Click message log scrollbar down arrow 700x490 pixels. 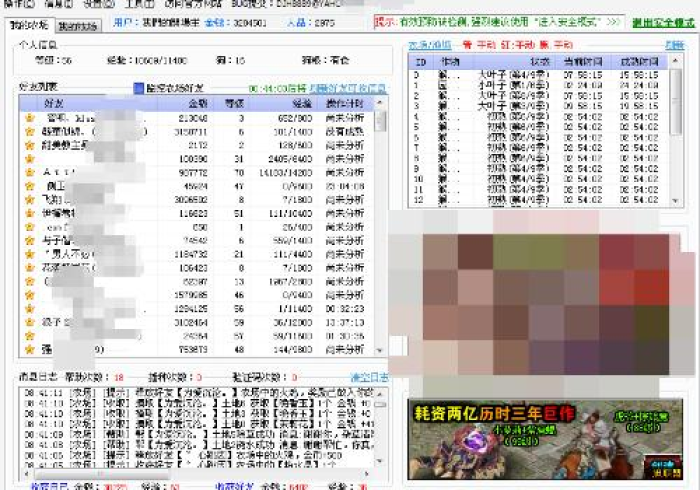pyautogui.click(x=380, y=460)
